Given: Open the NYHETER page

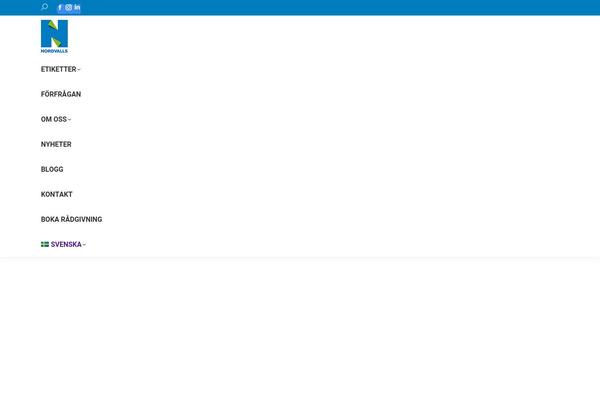Looking at the screenshot, I should tap(56, 144).
